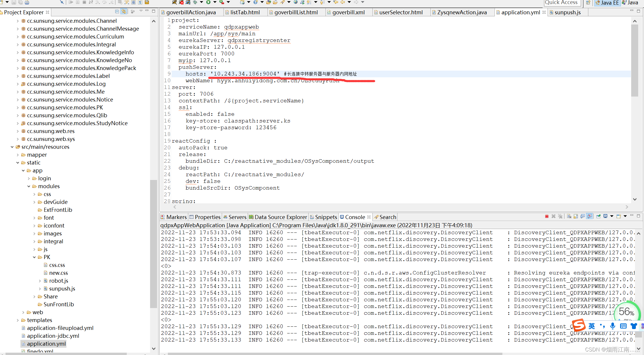Screen dimensions: 644x355
Task: Pin the Console view
Action: pyautogui.click(x=599, y=216)
